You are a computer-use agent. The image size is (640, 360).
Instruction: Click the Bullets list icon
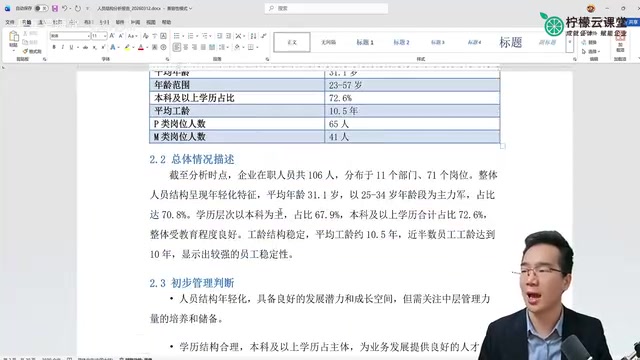[x=176, y=36]
